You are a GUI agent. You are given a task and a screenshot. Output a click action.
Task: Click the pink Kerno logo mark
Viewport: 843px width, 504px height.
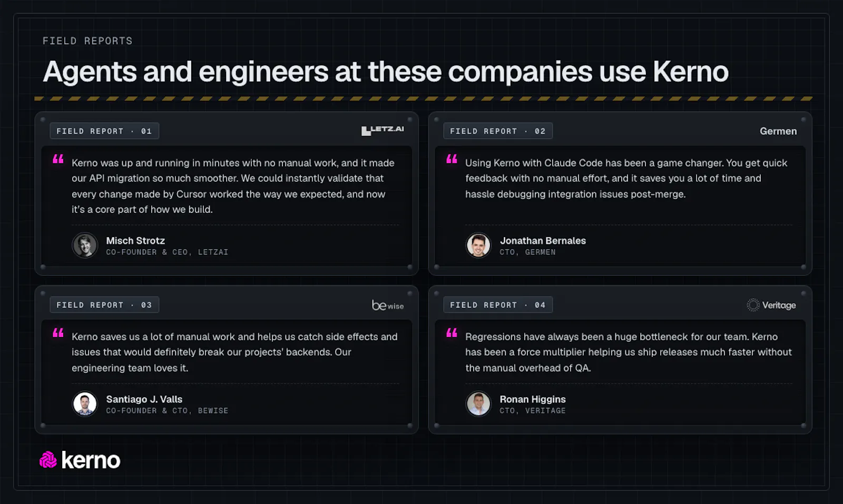pyautogui.click(x=48, y=460)
